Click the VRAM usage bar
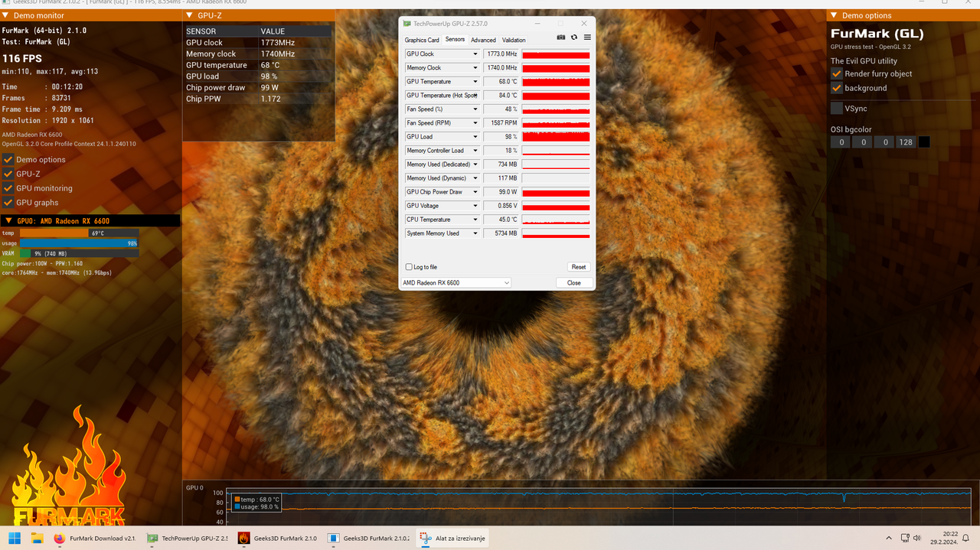Screen dimensions: 980x550 click(79, 253)
